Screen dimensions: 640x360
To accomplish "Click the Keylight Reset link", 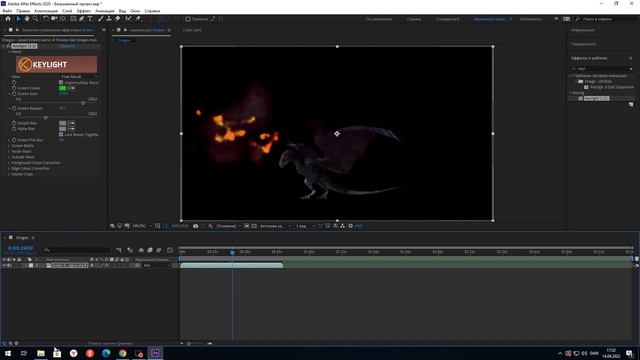I will coord(67,46).
